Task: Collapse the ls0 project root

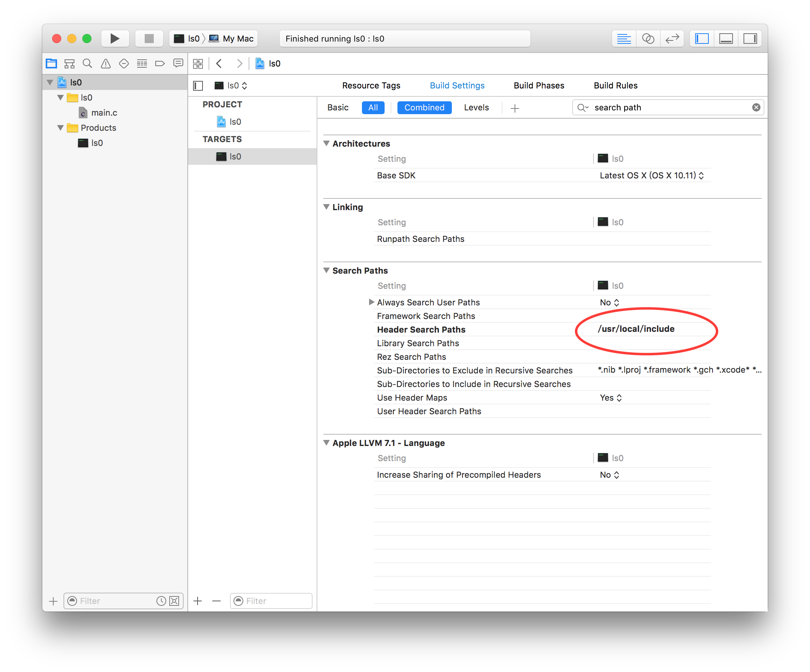Action: 50,82
